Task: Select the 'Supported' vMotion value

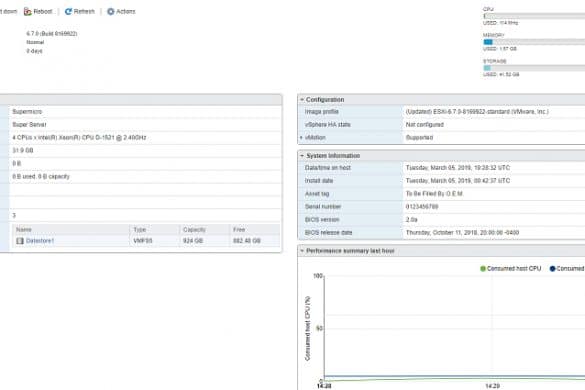Action: click(419, 138)
